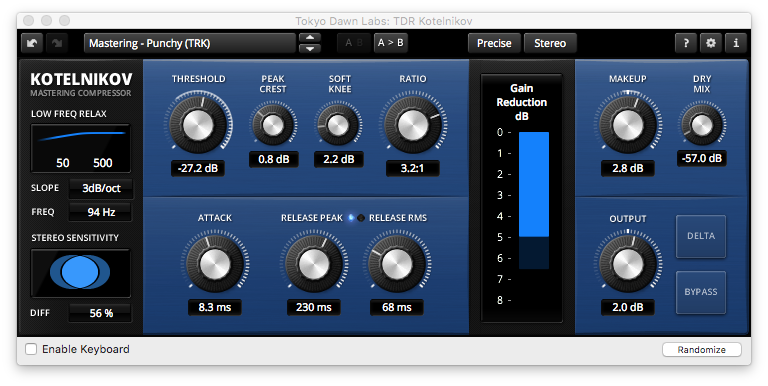The width and height of the screenshot is (768, 386).
Task: Click the Dry Mix knob
Action: point(702,124)
